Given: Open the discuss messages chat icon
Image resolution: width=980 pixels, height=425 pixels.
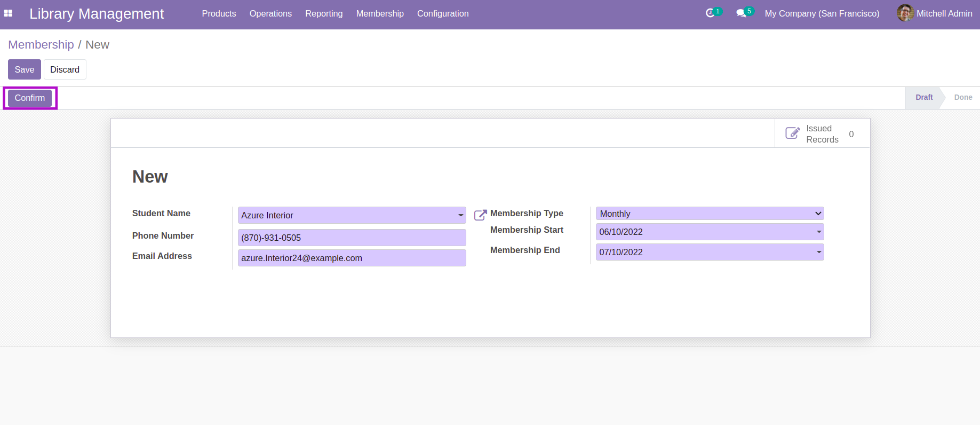Looking at the screenshot, I should click(x=741, y=13).
